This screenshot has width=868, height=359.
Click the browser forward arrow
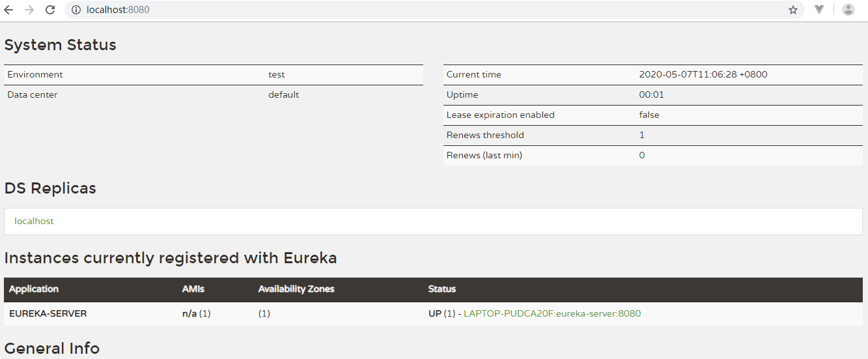click(x=29, y=10)
